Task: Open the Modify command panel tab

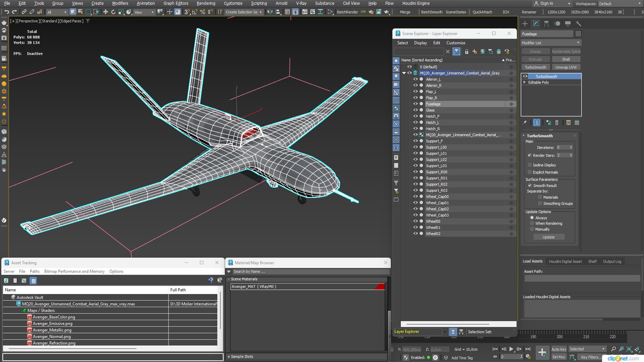Action: click(x=536, y=23)
